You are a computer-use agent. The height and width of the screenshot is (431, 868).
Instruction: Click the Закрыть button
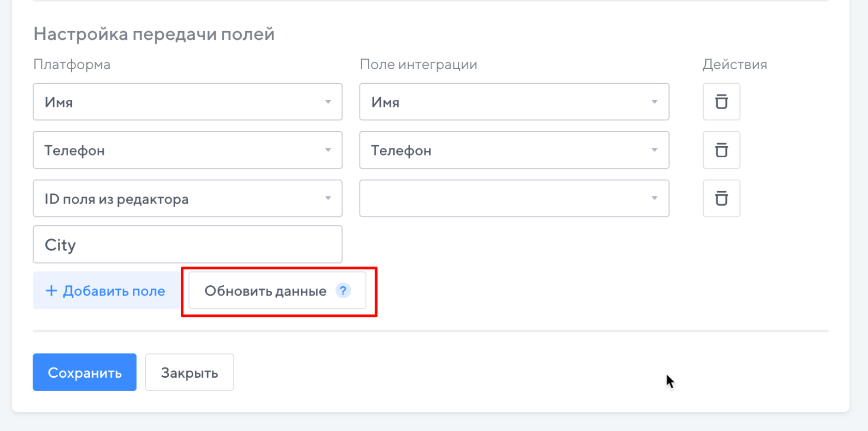pyautogui.click(x=190, y=373)
